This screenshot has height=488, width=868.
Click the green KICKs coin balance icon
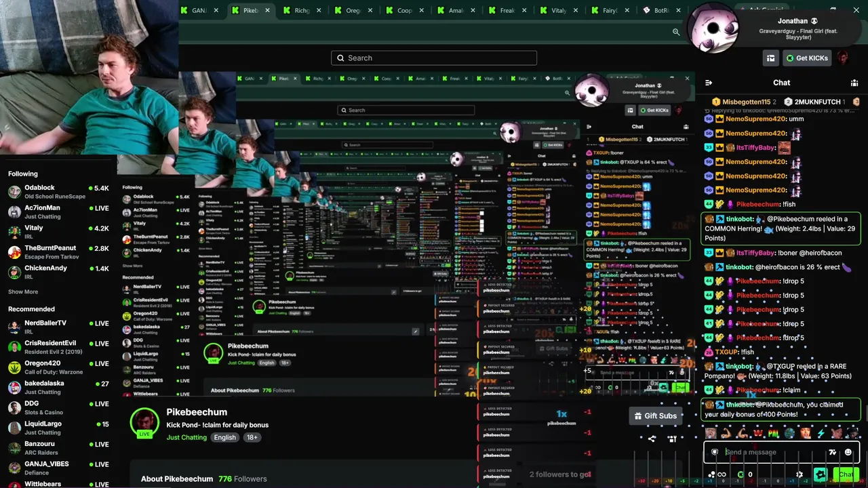741,474
